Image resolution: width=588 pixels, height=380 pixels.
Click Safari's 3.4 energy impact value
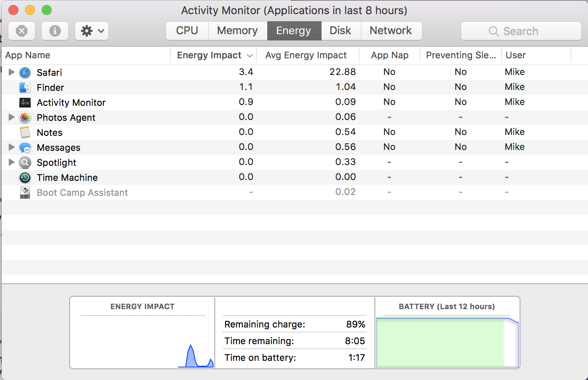[246, 72]
